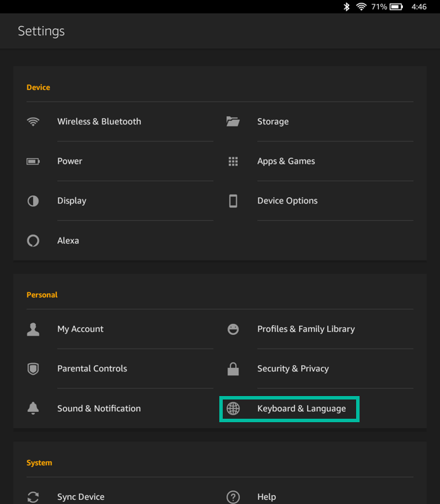
Task: Tap the Display contrast icon
Action: [x=33, y=201]
